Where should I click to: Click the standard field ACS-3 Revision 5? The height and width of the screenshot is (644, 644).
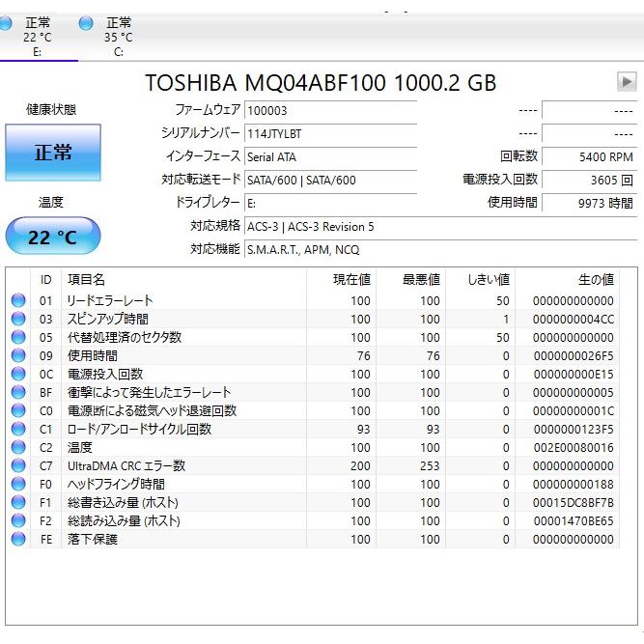(440, 227)
